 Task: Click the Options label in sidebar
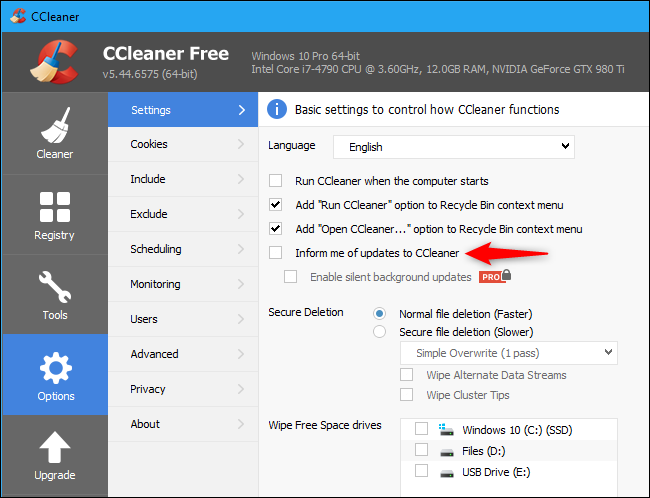(x=56, y=396)
